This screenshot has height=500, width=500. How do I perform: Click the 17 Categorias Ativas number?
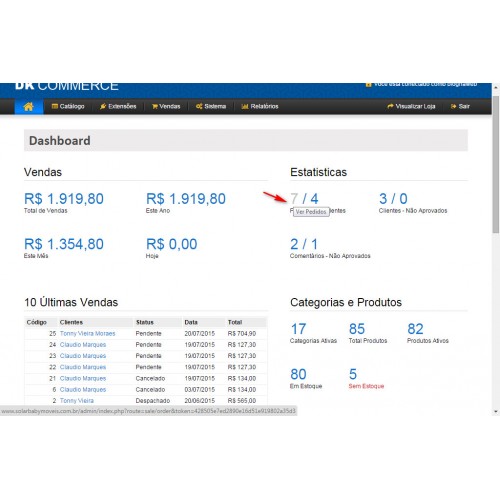coord(298,329)
